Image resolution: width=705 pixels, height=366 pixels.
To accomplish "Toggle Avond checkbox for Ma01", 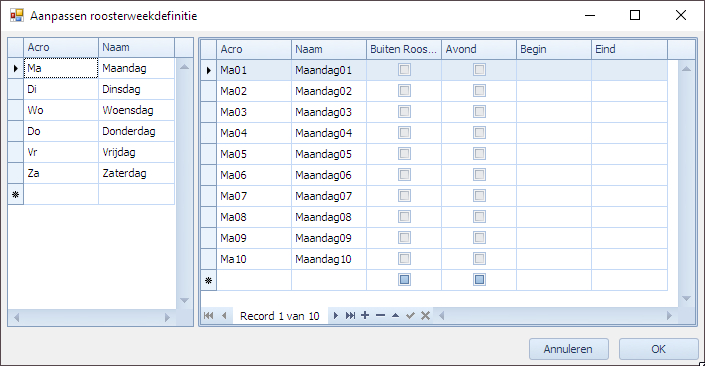I will point(479,70).
